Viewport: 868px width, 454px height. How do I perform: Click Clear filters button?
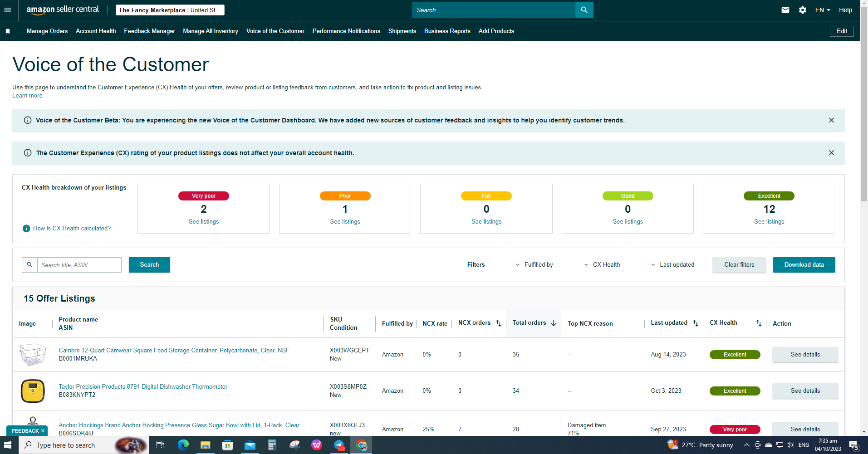click(x=739, y=265)
